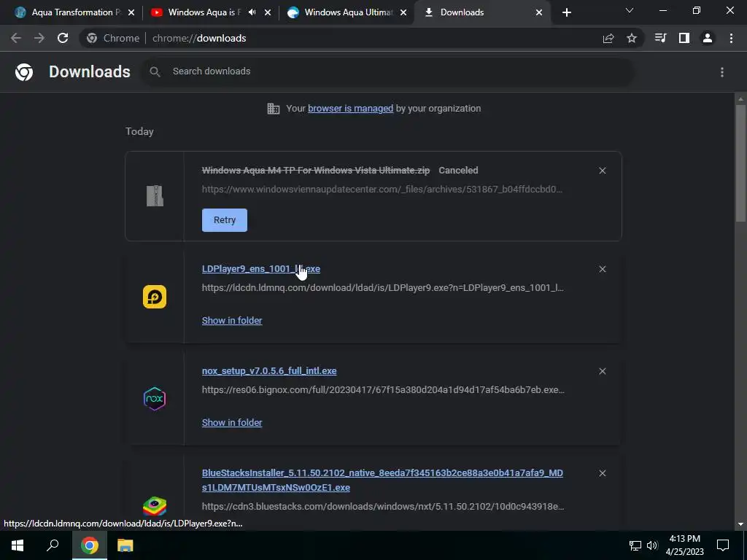Click the Chrome taskbar icon
Screen dimensions: 747x560
(x=90, y=545)
